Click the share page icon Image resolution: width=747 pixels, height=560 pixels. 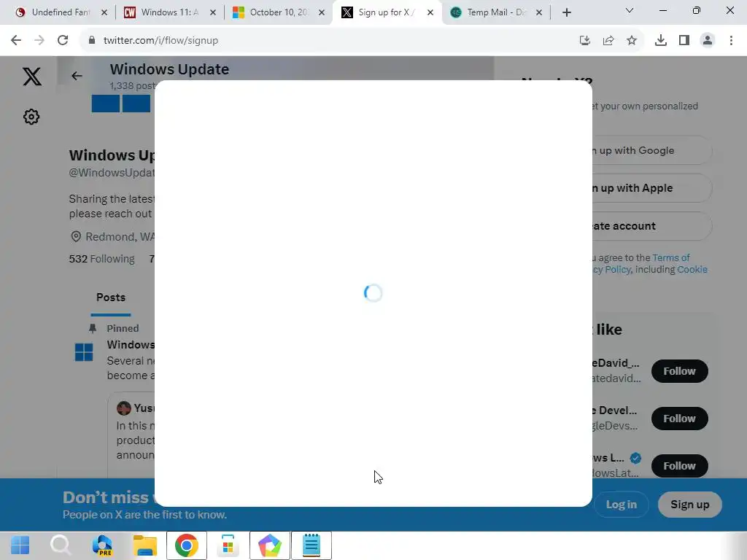[608, 41]
